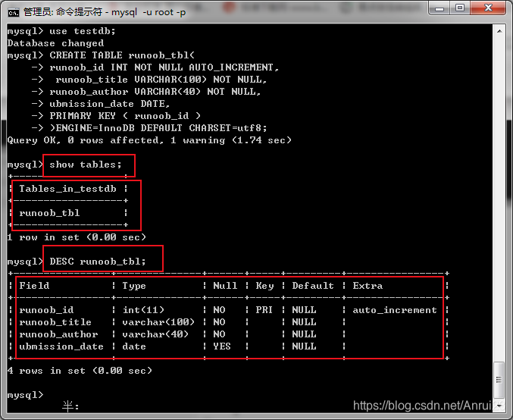Click the 'Type' column header
This screenshot has width=513, height=420.
click(x=134, y=286)
